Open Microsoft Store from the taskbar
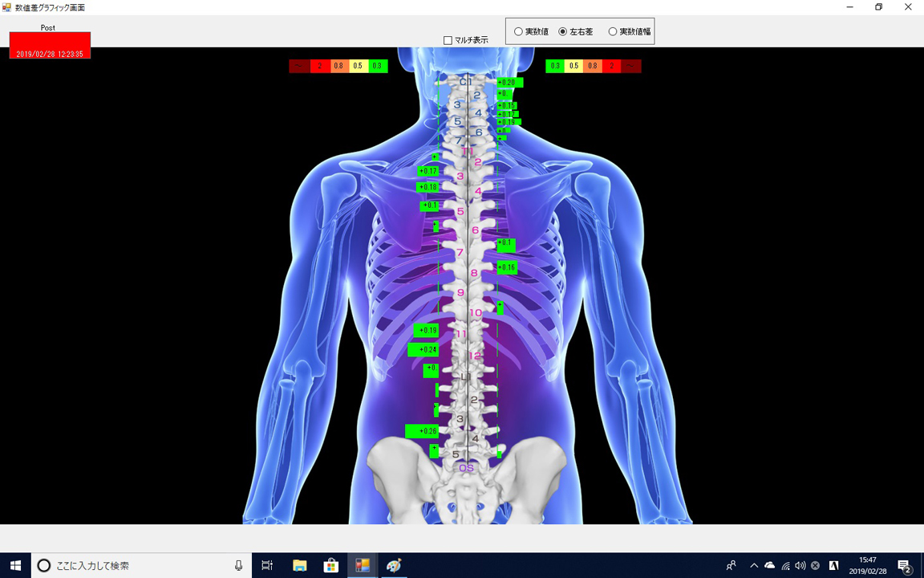The height and width of the screenshot is (578, 924). [330, 566]
